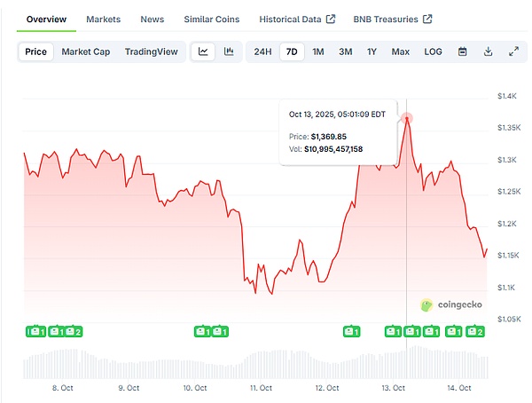Viewport: 532px width, 403px height.
Task: Click the first green news marker on 8 Oct
Action: coord(35,332)
